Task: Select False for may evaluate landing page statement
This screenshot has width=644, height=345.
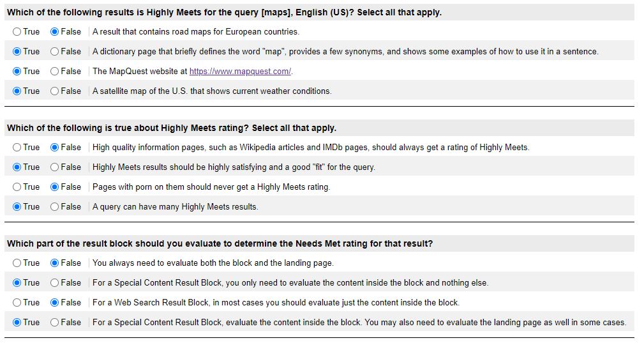Action: (x=55, y=322)
